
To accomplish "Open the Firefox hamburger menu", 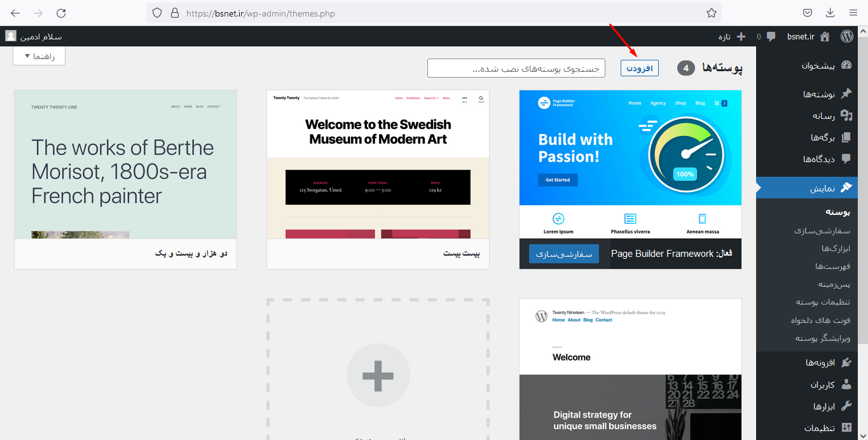I will coord(853,13).
